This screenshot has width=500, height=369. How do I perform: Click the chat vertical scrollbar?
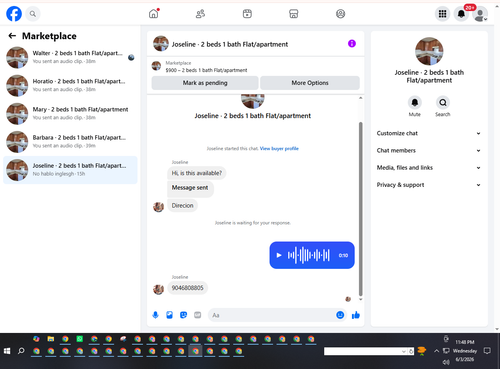360,209
